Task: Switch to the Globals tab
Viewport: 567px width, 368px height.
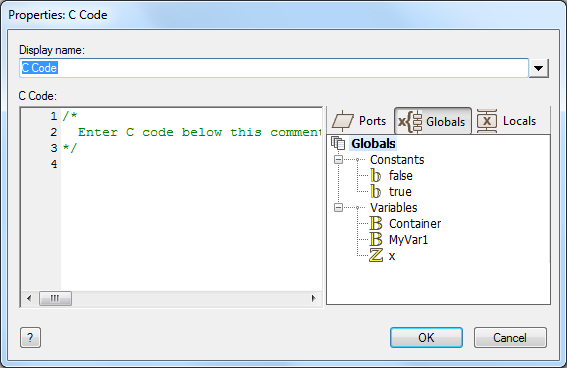Action: point(432,121)
